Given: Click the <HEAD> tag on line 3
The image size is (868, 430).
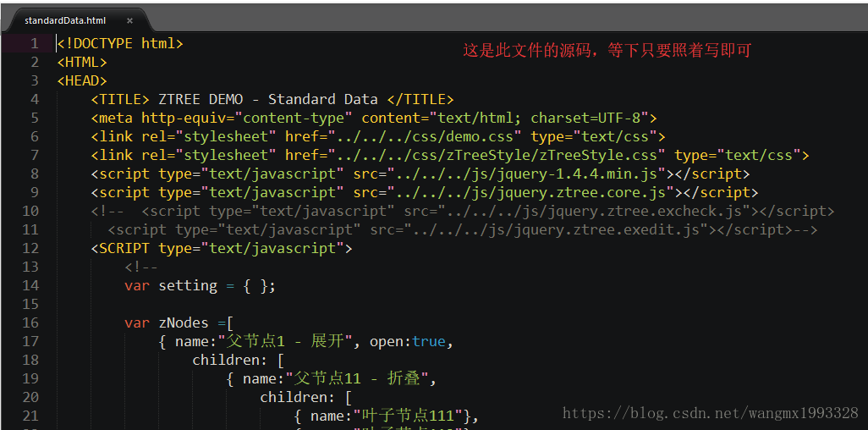Looking at the screenshot, I should pyautogui.click(x=82, y=81).
